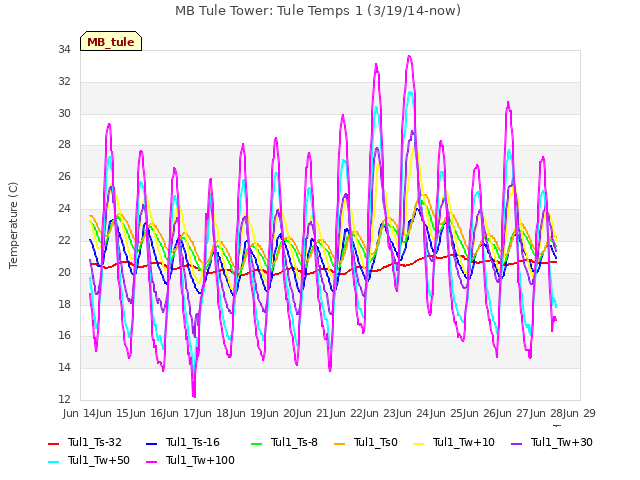Viewport: 640px width, 480px height.
Task: Select the Tul1_Tw+50 legend label
Action: click(99, 460)
